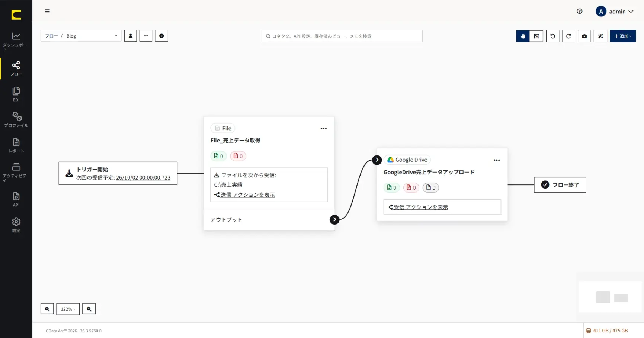Viewport: 644px width, 338px height.
Task: Click the green success count on Google Drive connector
Action: pyautogui.click(x=392, y=187)
